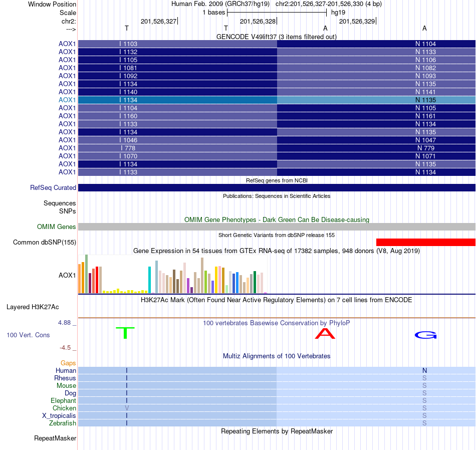Click the 4.88 upper conservation scale value
Screen dimensions: 476x450
click(64, 323)
